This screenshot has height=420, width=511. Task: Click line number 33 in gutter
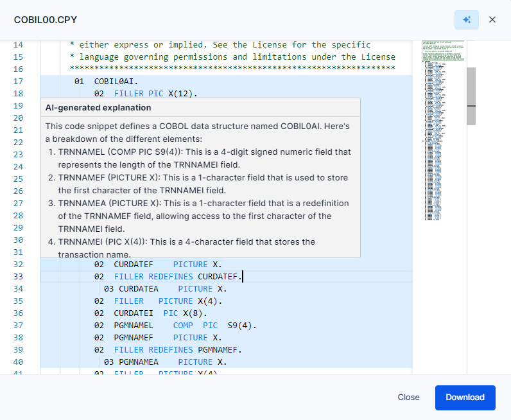[18, 277]
